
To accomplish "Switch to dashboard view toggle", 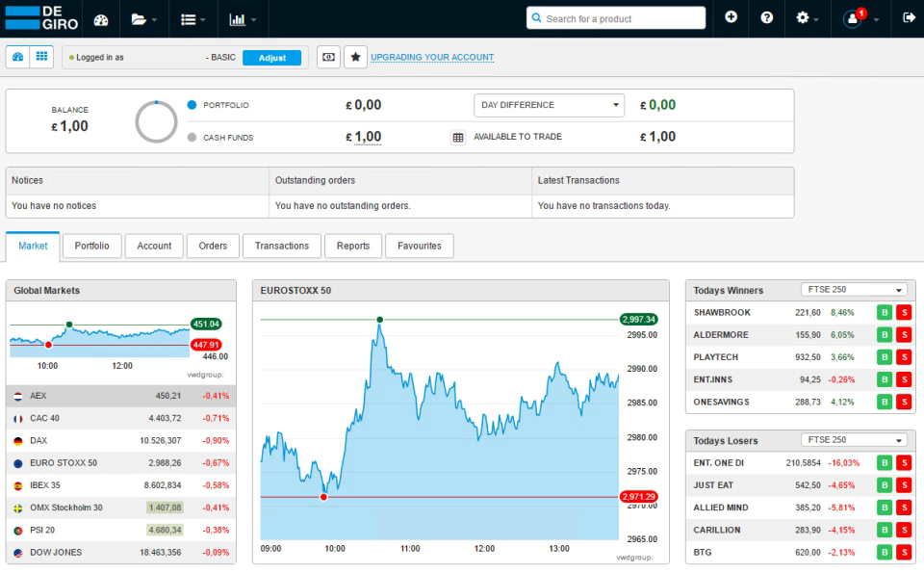I will pyautogui.click(x=17, y=57).
